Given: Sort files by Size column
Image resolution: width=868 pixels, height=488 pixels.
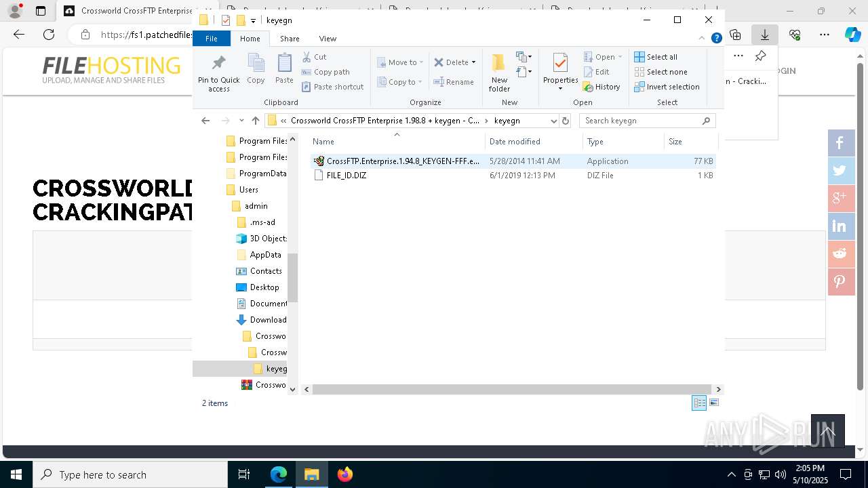Looking at the screenshot, I should (x=690, y=141).
